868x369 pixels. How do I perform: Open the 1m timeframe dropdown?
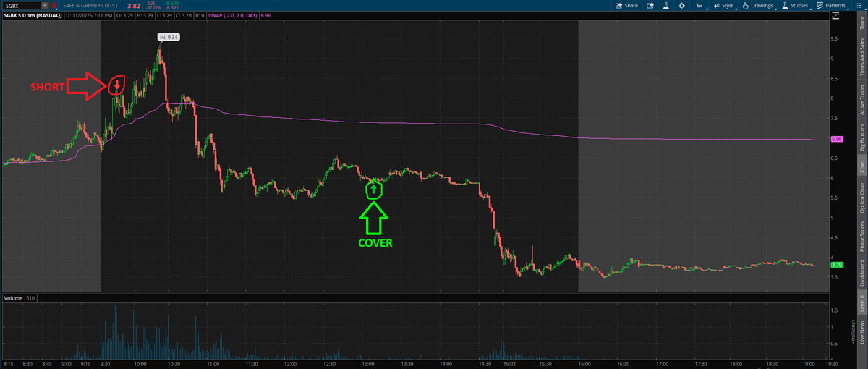coord(699,6)
